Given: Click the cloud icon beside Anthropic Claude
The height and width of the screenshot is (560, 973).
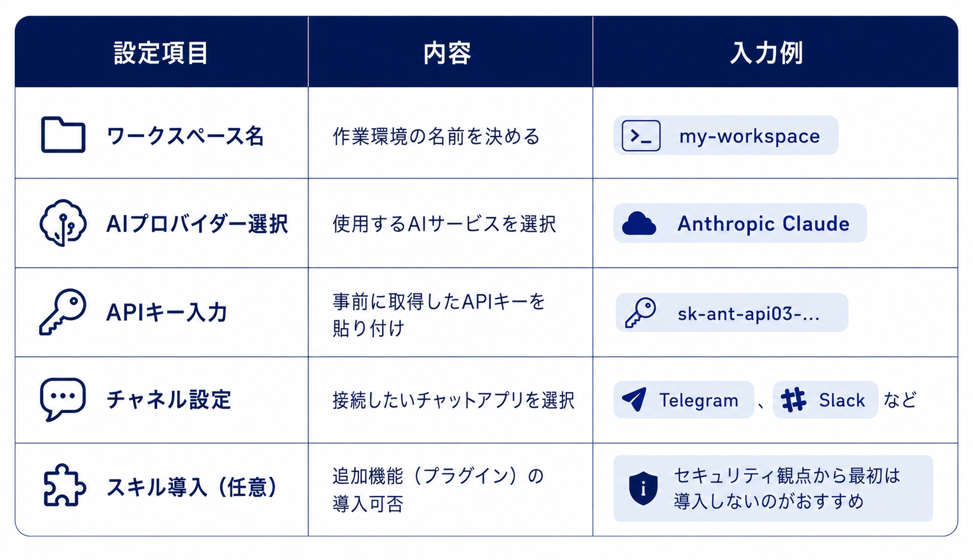Looking at the screenshot, I should coord(639,224).
